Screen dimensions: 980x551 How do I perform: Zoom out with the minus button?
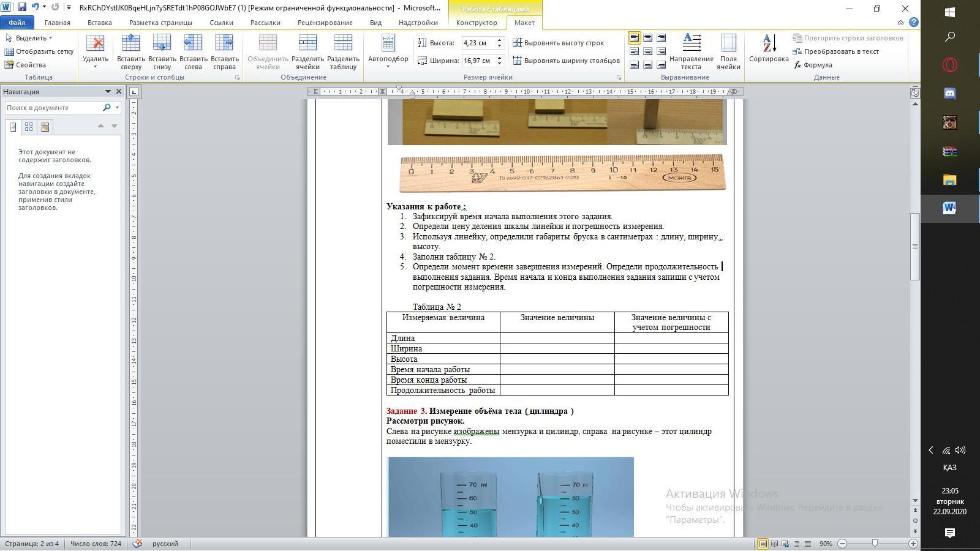[x=842, y=544]
